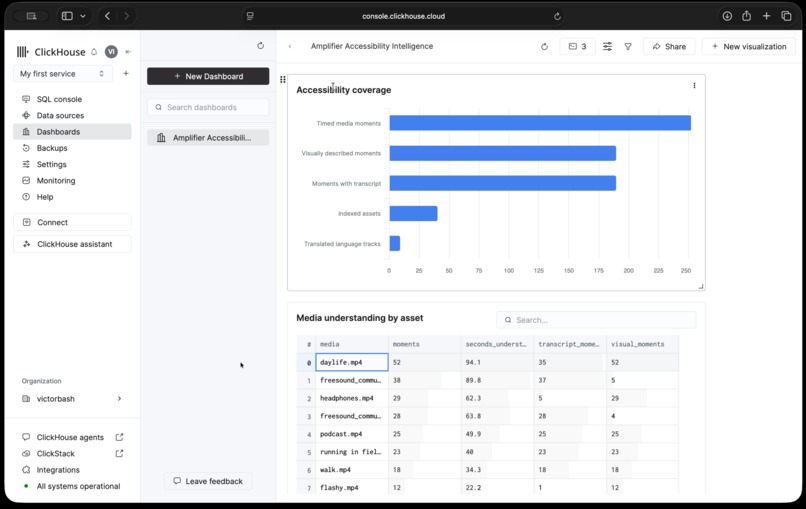The height and width of the screenshot is (509, 806).
Task: Open Accessibility coverage three-dot menu
Action: coord(694,86)
